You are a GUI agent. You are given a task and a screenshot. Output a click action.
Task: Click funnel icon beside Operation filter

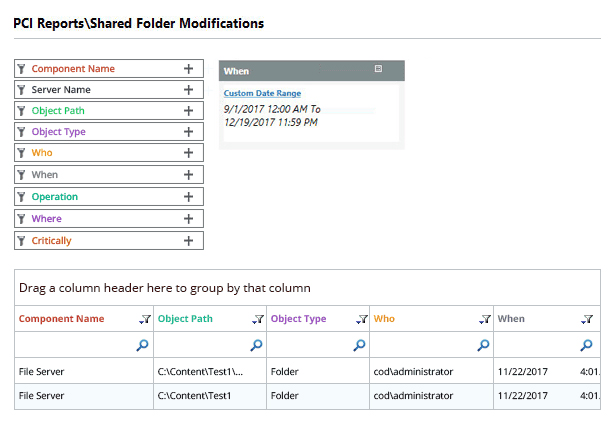click(x=22, y=197)
